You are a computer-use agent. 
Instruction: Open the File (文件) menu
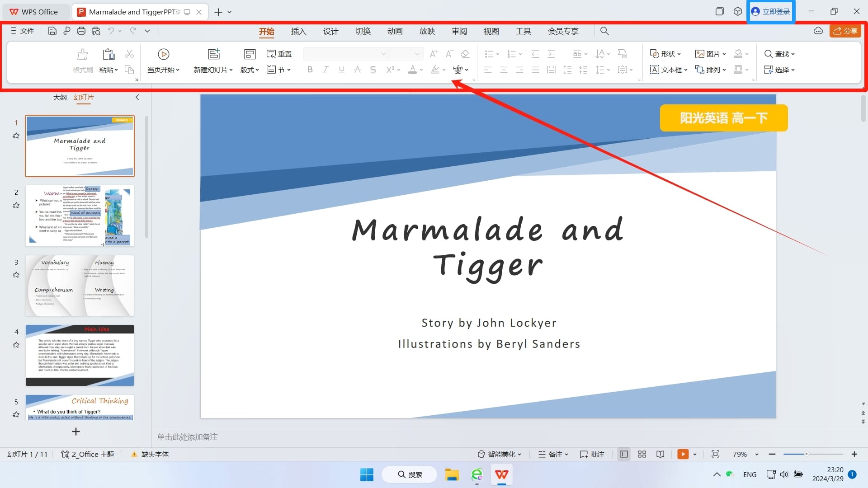point(22,31)
